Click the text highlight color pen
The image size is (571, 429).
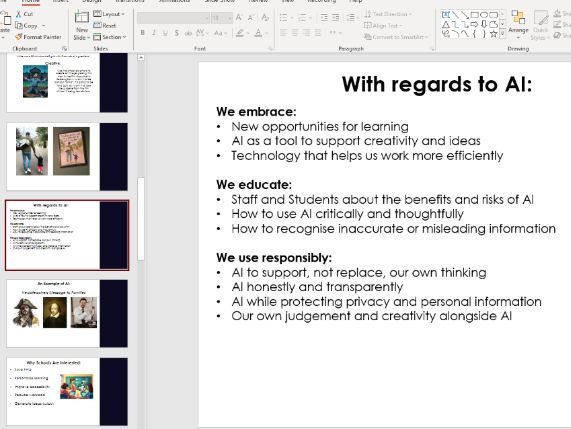pyautogui.click(x=239, y=33)
